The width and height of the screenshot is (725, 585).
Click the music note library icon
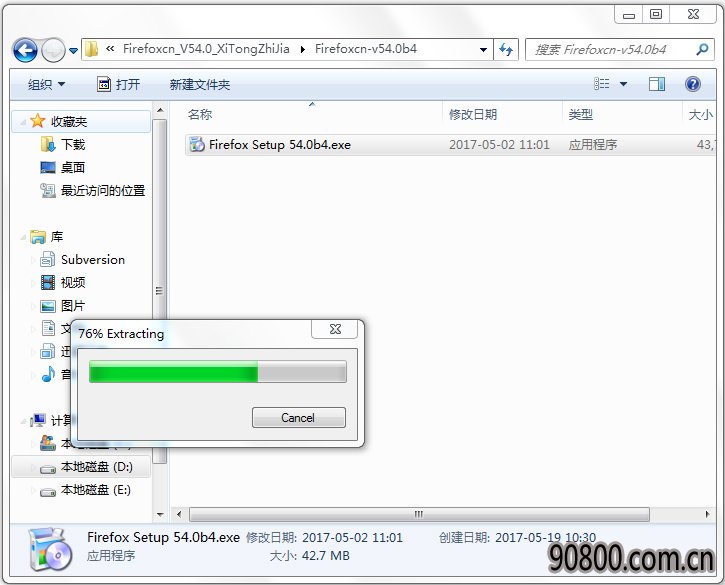click(x=48, y=374)
